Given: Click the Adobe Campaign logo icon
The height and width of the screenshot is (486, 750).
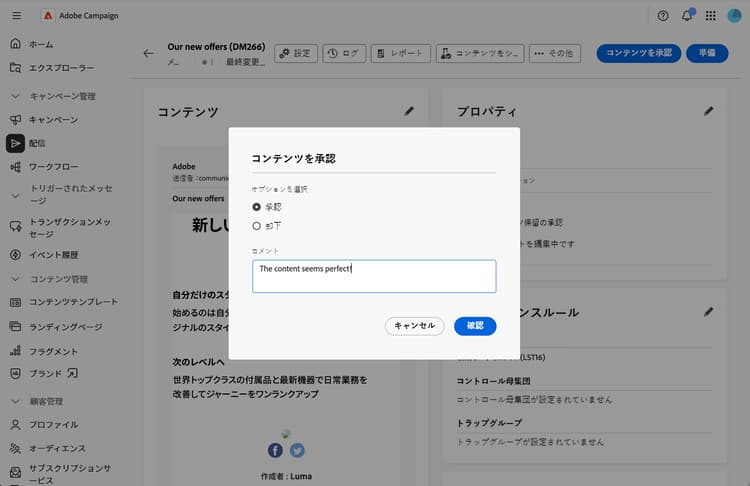Looking at the screenshot, I should pos(48,16).
